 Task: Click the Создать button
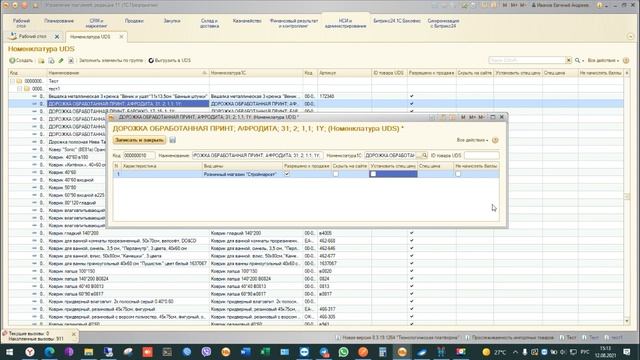click(21, 60)
